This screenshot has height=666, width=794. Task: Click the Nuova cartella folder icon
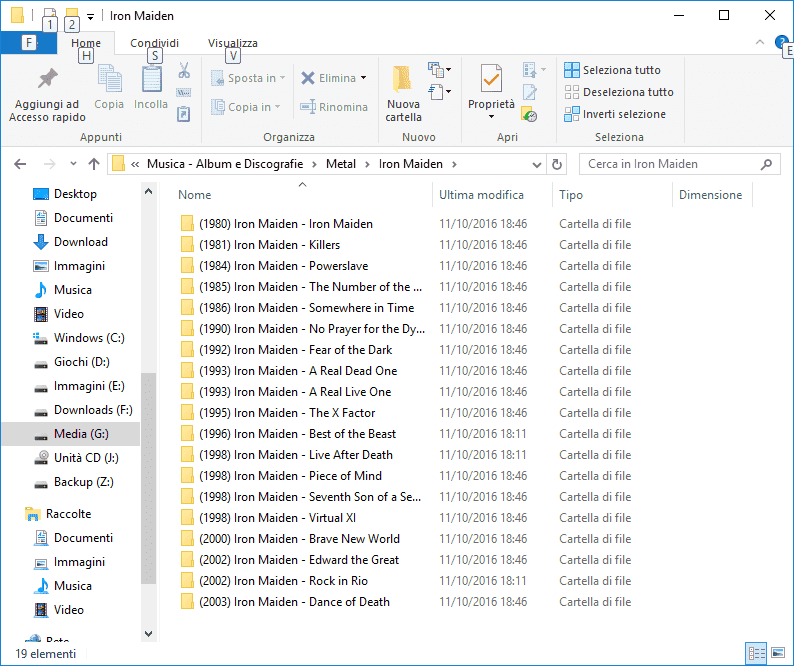(403, 79)
